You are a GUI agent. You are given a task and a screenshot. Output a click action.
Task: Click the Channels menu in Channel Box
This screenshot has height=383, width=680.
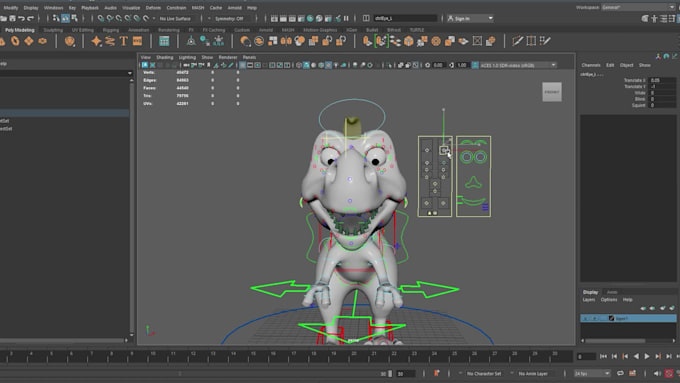[x=591, y=65]
